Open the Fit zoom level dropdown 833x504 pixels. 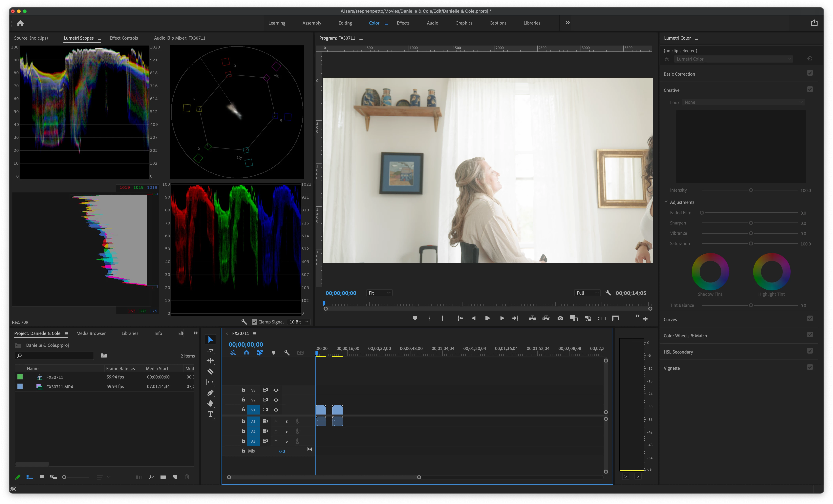pos(379,293)
